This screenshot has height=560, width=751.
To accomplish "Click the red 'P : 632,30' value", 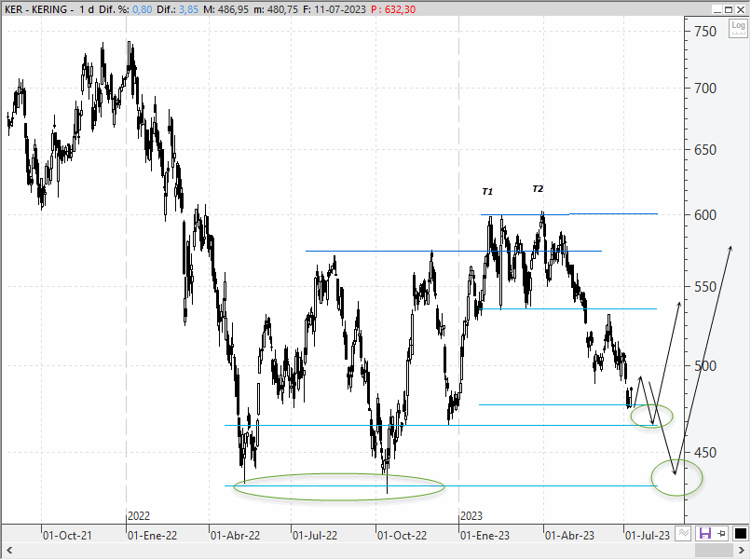I will [393, 9].
